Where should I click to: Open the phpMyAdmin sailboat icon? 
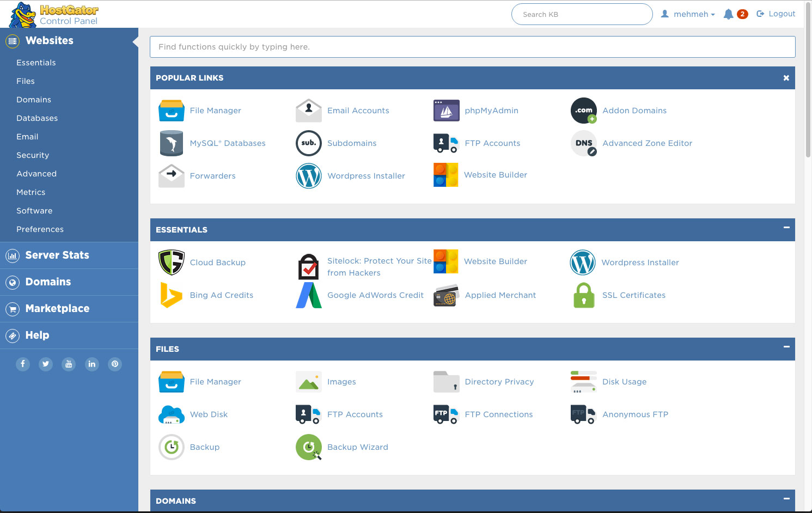coord(447,111)
